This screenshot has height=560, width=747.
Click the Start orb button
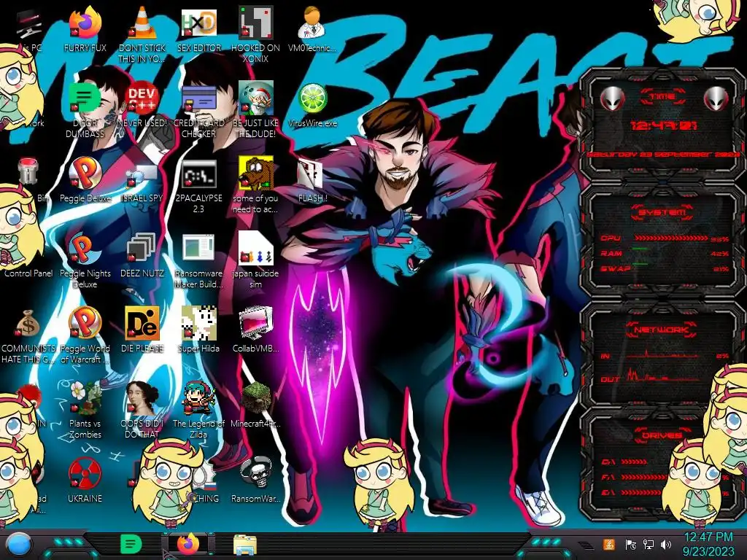(x=19, y=544)
